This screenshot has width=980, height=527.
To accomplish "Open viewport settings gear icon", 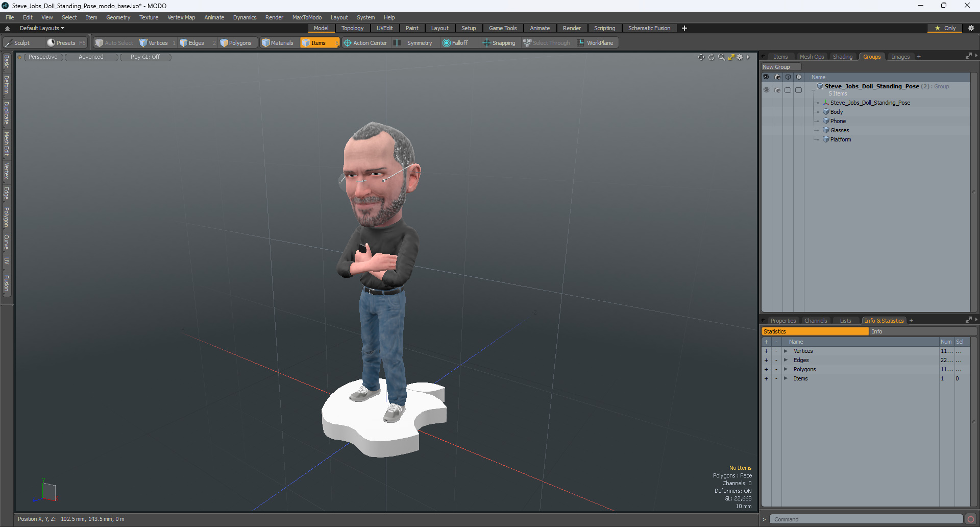I will click(x=740, y=57).
